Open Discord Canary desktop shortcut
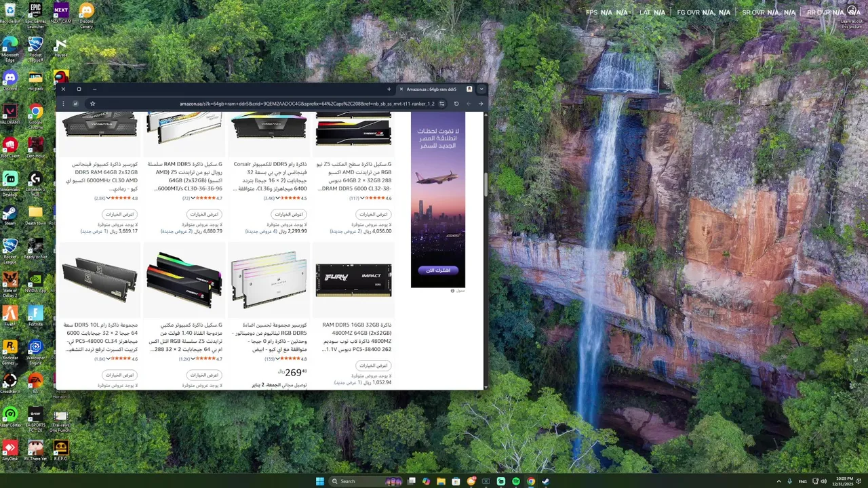The image size is (868, 488). tap(86, 15)
